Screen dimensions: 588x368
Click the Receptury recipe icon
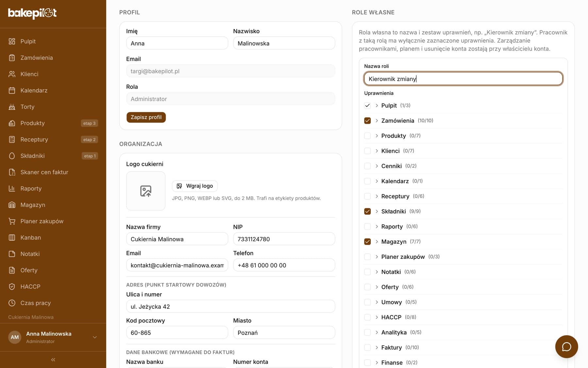click(x=12, y=139)
